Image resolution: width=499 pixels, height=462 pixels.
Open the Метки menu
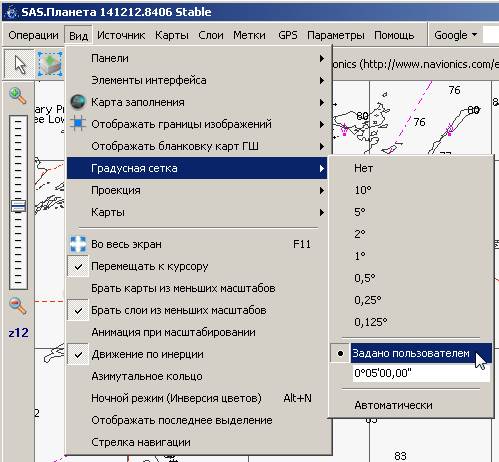click(249, 35)
